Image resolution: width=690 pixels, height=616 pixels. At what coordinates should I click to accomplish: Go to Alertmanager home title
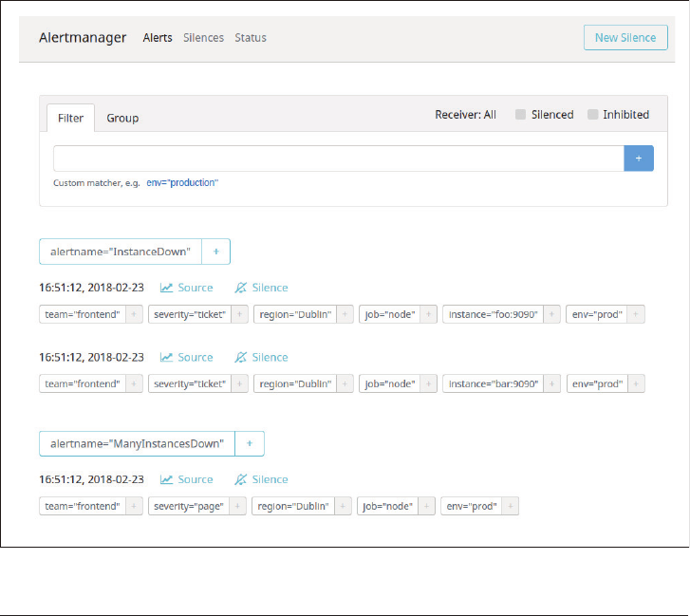point(83,37)
